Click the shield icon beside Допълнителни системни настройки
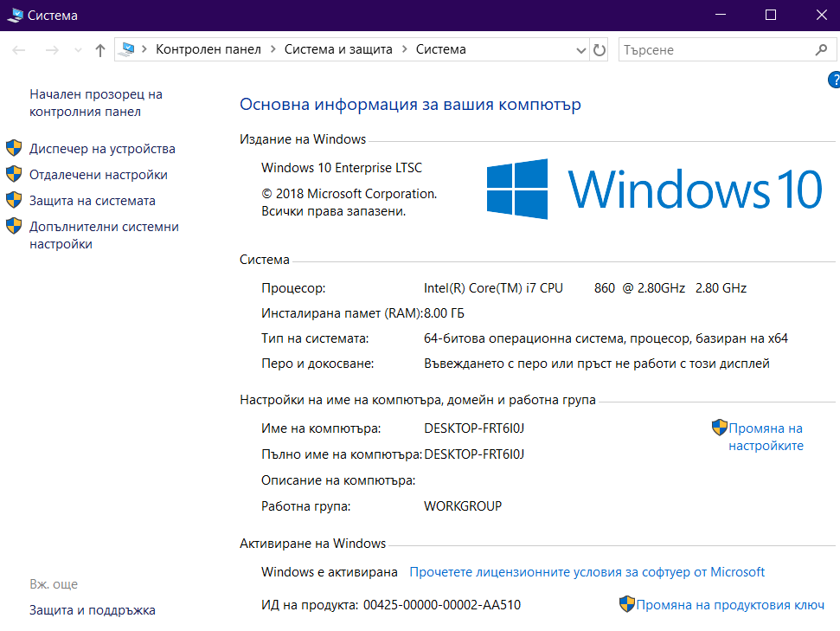This screenshot has width=840, height=631. (x=14, y=226)
